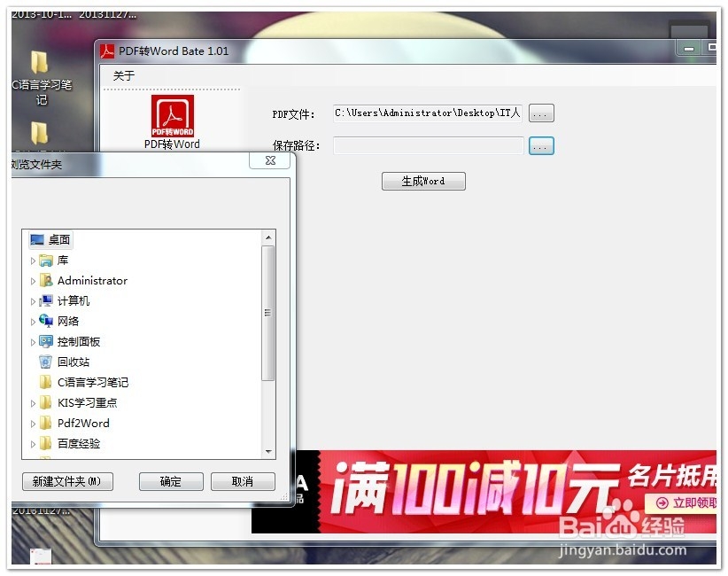The width and height of the screenshot is (728, 576).
Task: Select the Administrator text label
Action: pyautogui.click(x=92, y=281)
